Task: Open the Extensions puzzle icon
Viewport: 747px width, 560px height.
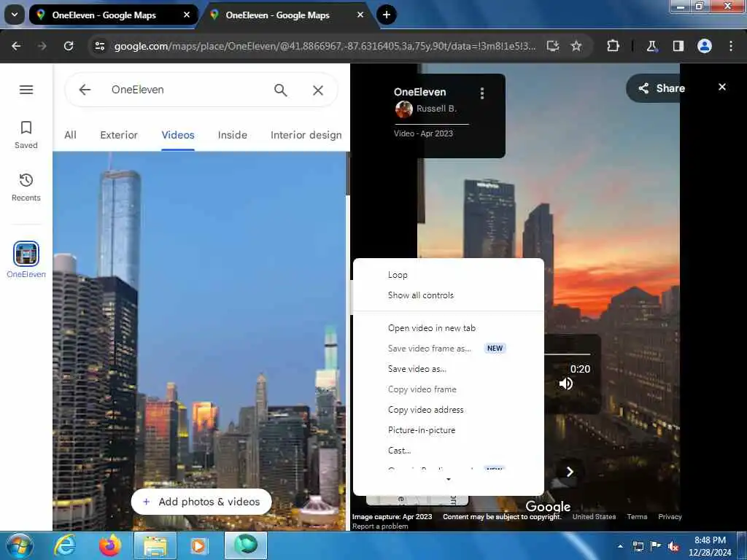Action: click(613, 46)
